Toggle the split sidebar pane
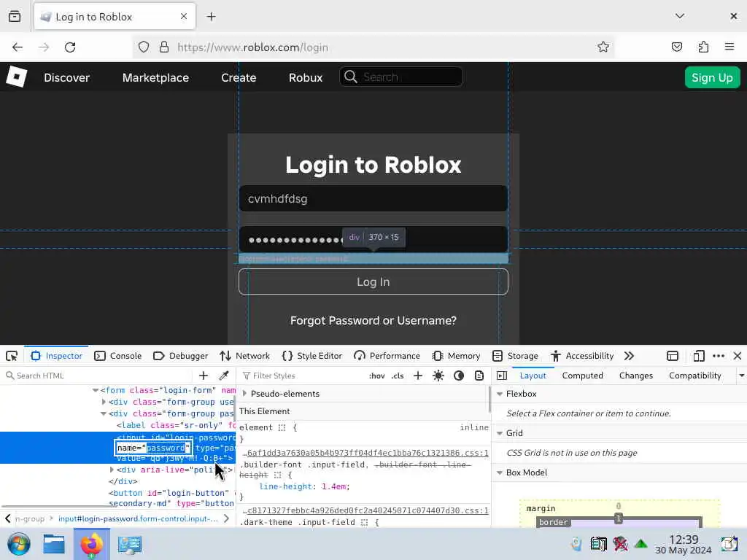Screen dimensions: 747x560 (502, 376)
